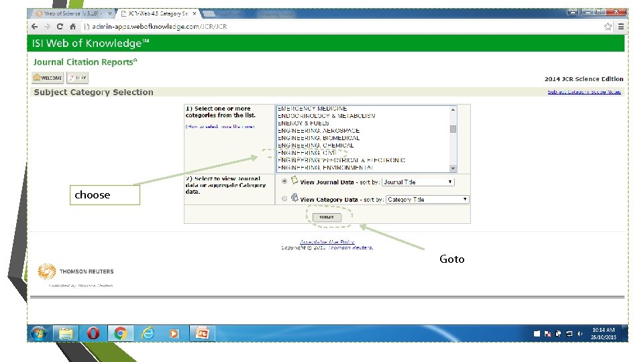Select ENGINEERING, AEROSPACE category

(x=319, y=131)
